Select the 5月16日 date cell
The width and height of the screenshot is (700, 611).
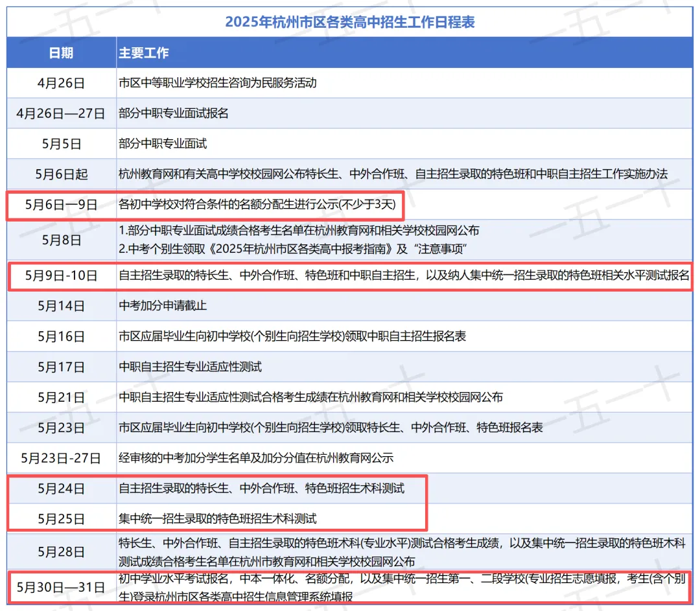tap(60, 336)
